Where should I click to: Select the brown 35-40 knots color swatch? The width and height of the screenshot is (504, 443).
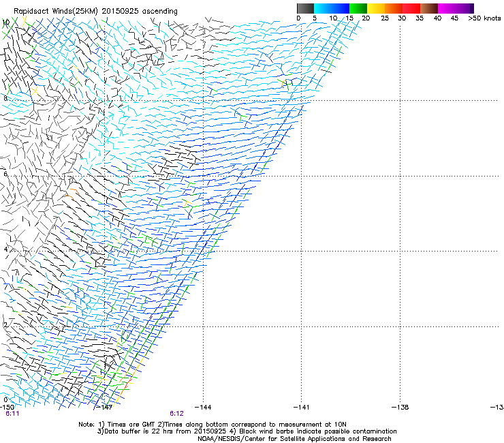429,8
